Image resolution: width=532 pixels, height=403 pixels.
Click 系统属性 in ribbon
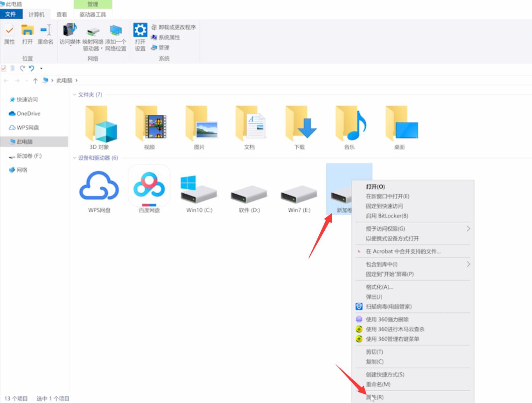point(166,37)
